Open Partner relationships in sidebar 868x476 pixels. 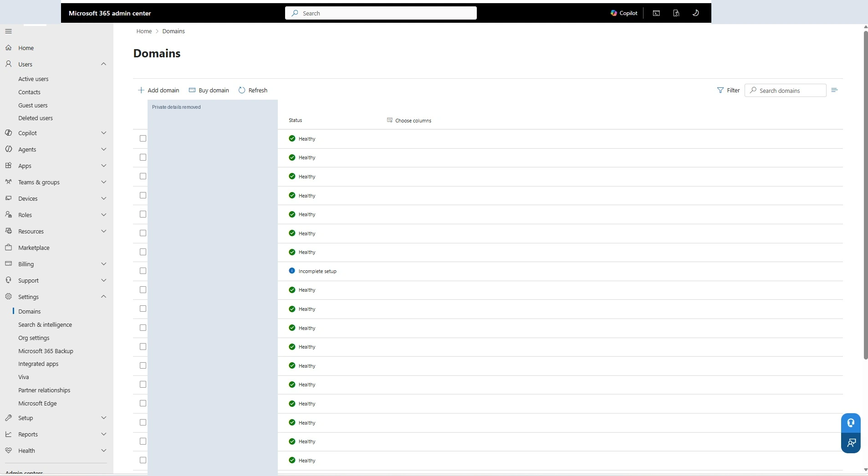tap(44, 390)
